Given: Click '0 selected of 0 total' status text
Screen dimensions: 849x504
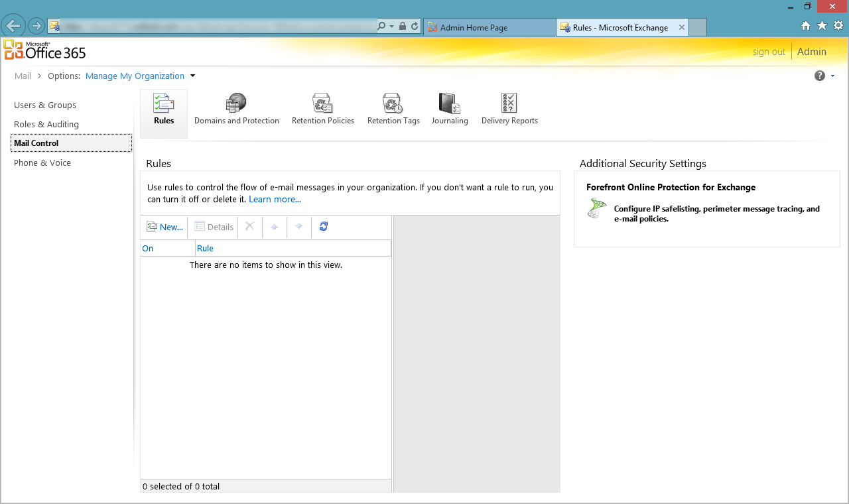Looking at the screenshot, I should 181,486.
